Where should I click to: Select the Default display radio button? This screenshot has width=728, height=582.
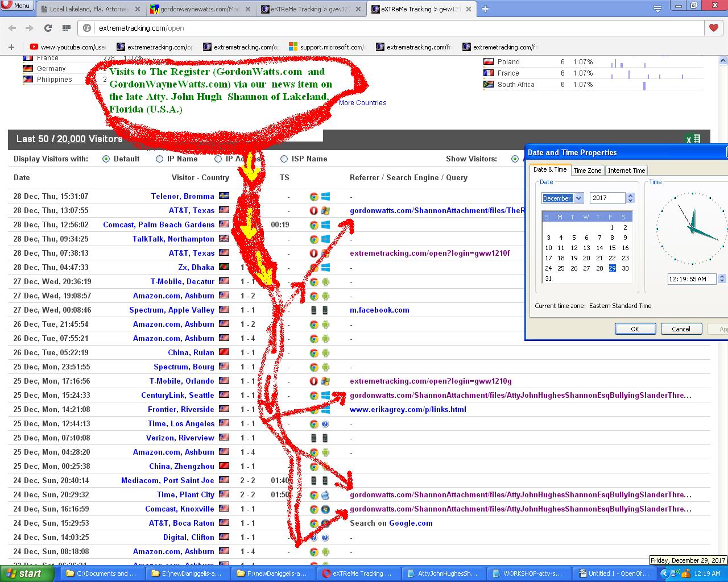pyautogui.click(x=106, y=159)
